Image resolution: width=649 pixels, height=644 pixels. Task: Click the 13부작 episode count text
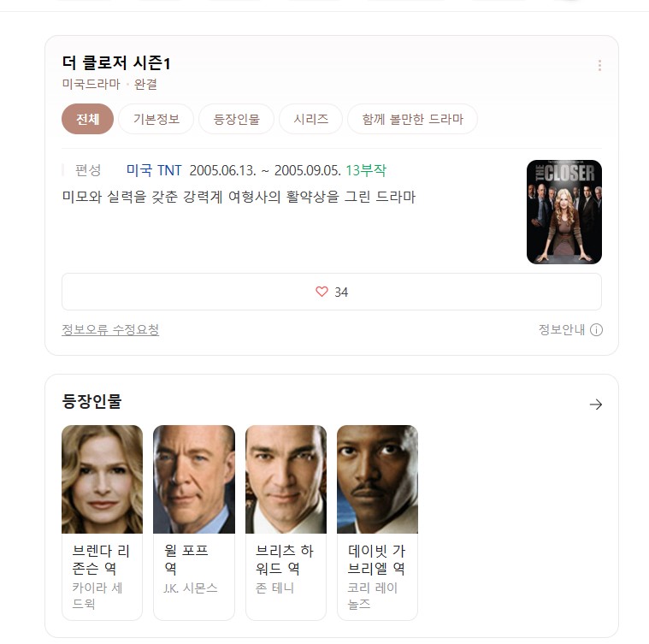[366, 170]
